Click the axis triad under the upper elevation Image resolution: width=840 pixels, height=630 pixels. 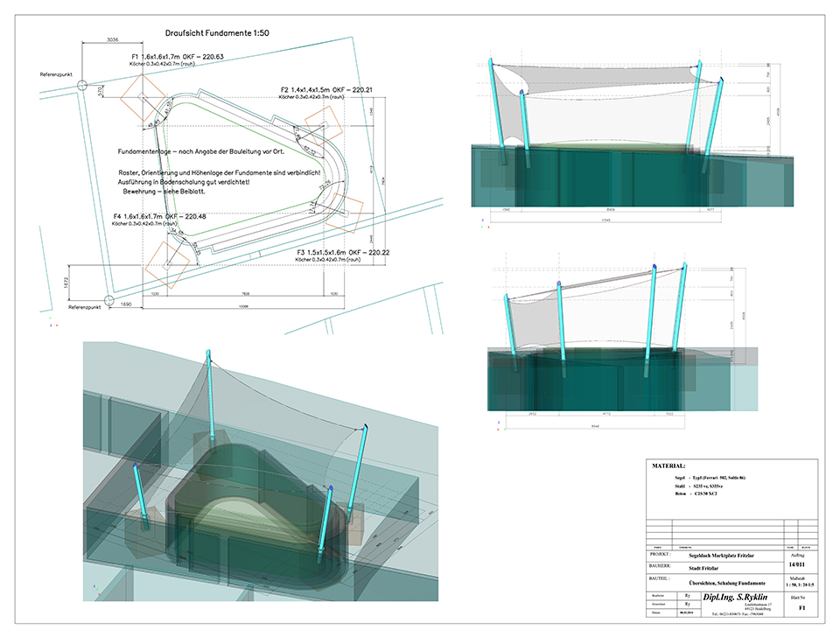479,224
